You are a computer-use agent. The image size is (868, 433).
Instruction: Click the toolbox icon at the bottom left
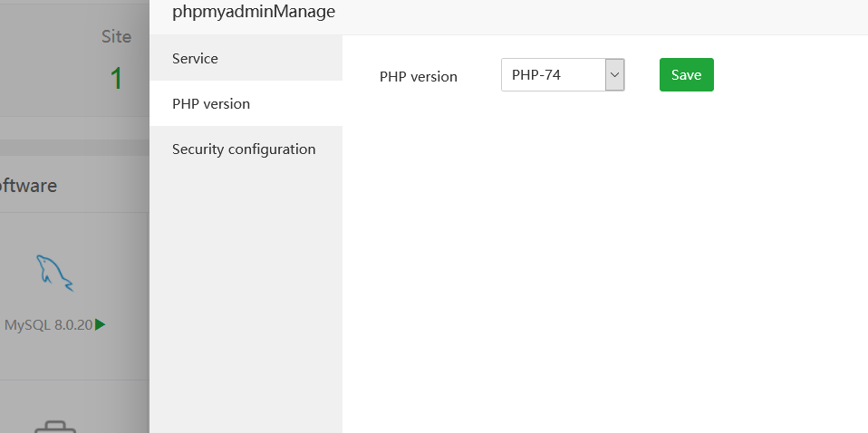[x=54, y=427]
